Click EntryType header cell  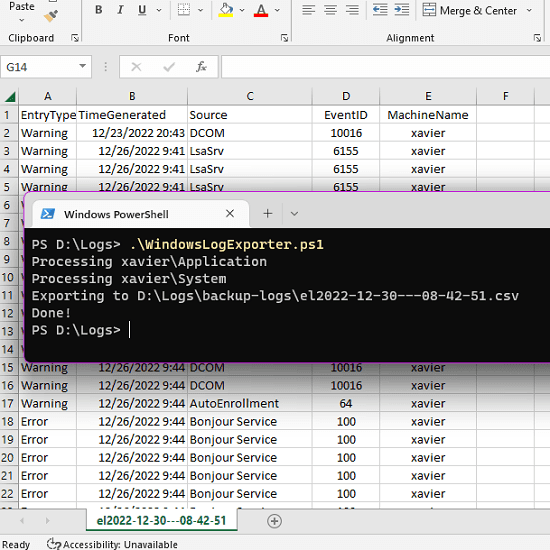48,115
